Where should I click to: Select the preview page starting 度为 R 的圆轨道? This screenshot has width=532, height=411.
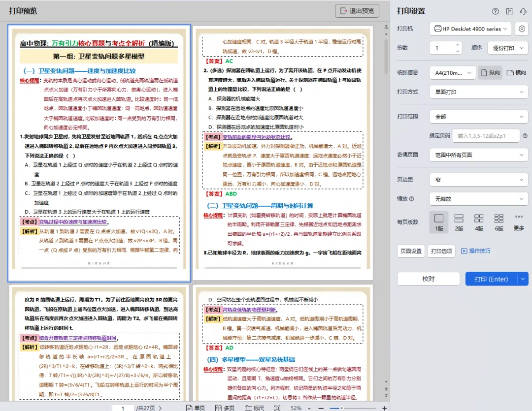click(99, 343)
